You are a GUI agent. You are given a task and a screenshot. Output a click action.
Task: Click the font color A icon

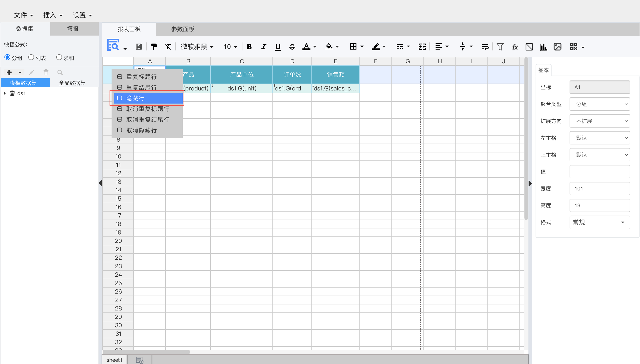[306, 47]
